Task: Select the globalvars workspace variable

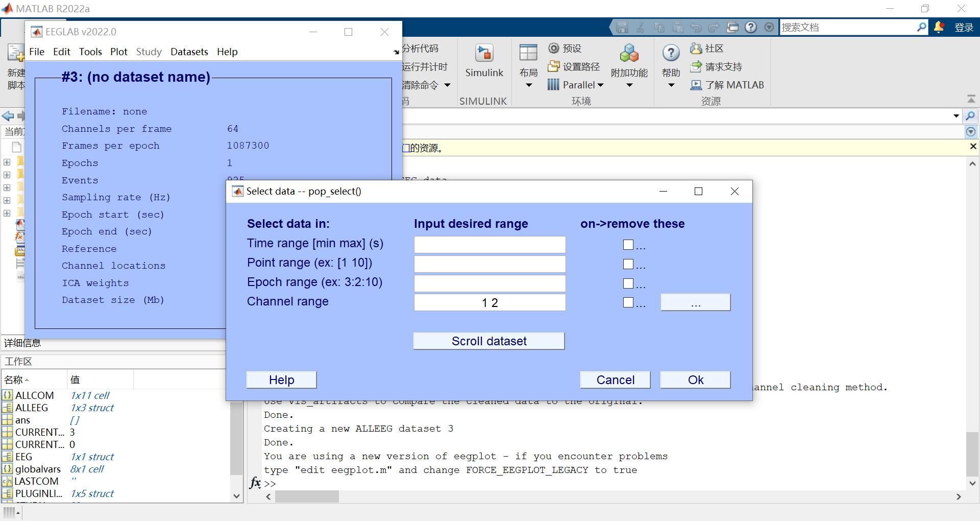Action: tap(38, 469)
